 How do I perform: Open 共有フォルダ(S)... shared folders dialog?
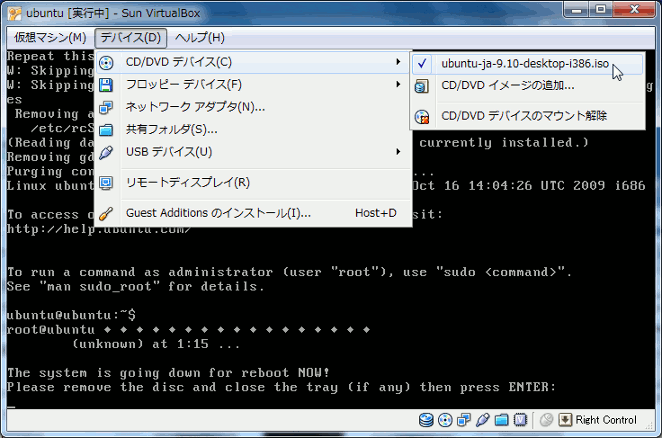pyautogui.click(x=171, y=129)
